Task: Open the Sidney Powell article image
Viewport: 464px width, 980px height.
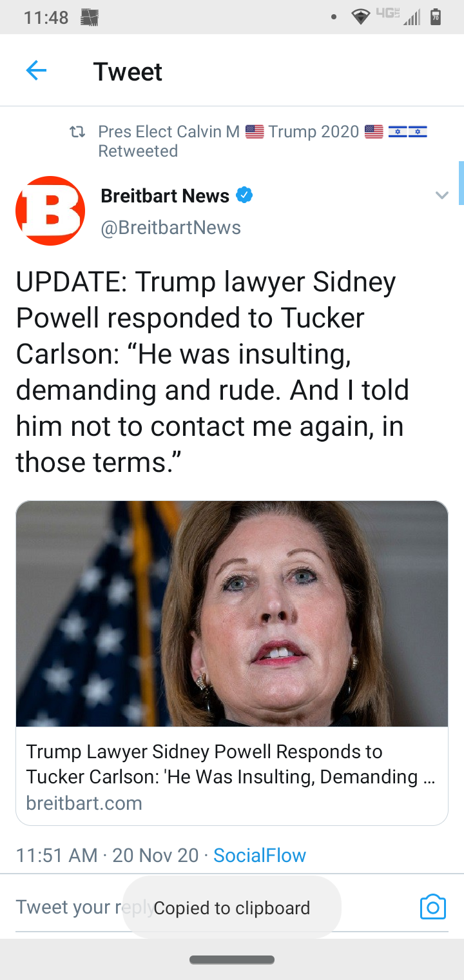Action: pos(232,613)
